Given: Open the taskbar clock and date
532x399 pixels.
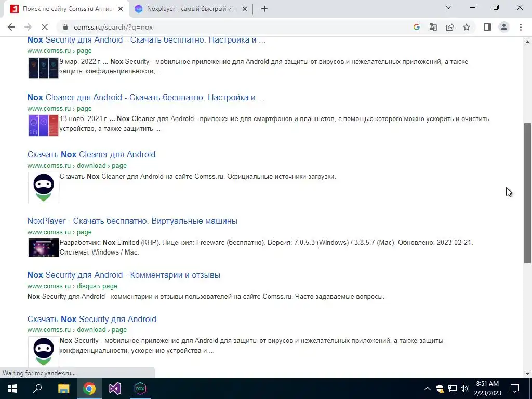Looking at the screenshot, I should pos(487,389).
